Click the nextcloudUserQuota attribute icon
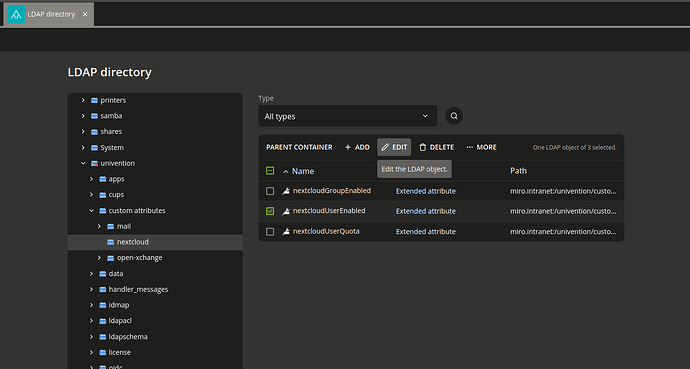The width and height of the screenshot is (690, 369). click(286, 231)
